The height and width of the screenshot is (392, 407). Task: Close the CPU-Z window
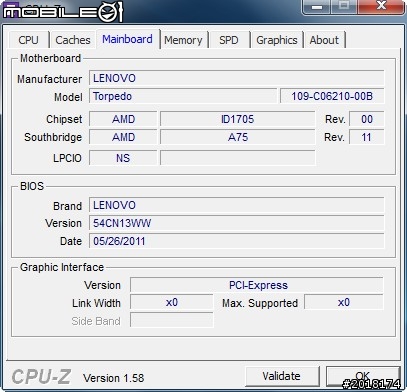(x=381, y=7)
